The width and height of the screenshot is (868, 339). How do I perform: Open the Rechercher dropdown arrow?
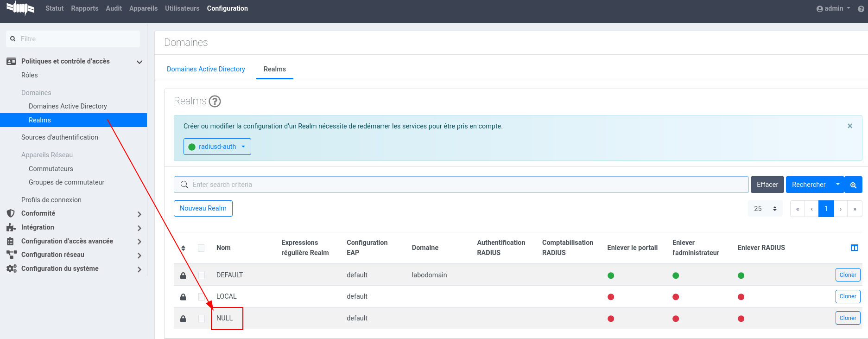(x=838, y=185)
